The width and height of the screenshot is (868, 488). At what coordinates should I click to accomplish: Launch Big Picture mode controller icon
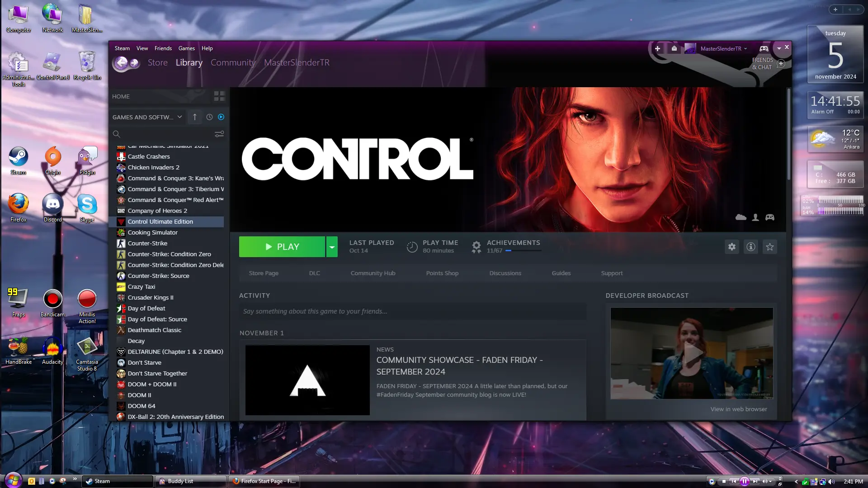[x=764, y=48]
